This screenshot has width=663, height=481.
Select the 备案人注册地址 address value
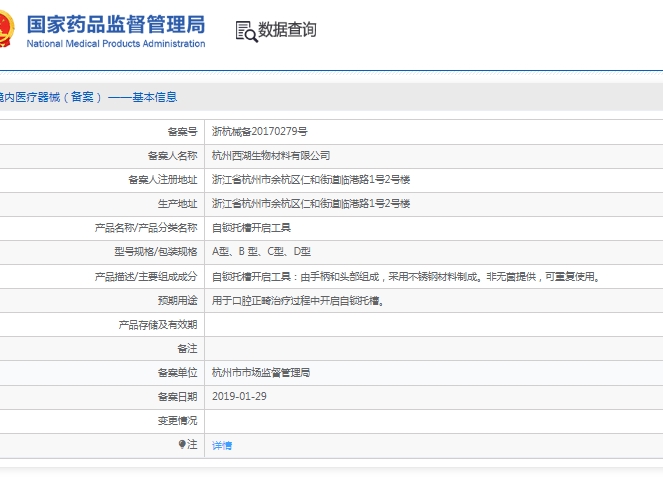pyautogui.click(x=311, y=180)
